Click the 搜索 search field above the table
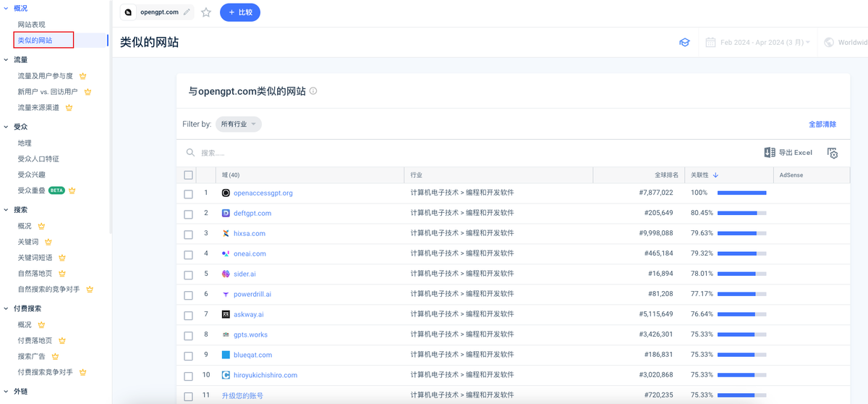Viewport: 868px width, 404px height. tap(470, 153)
